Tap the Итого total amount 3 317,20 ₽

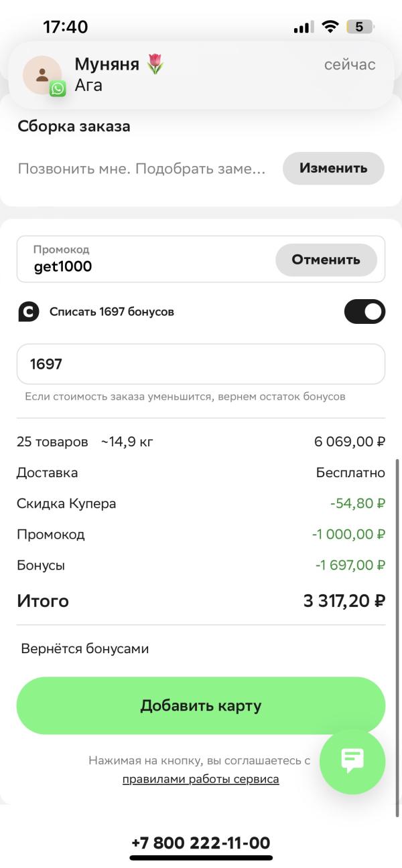[x=344, y=600]
